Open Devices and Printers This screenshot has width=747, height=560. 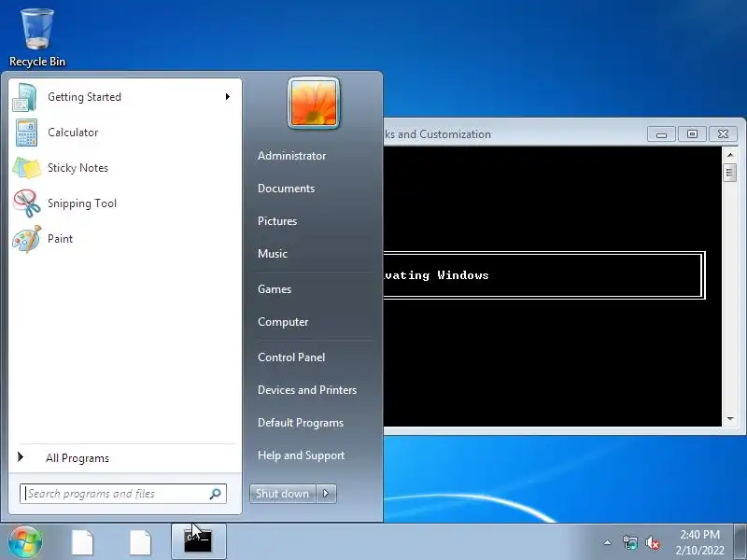[307, 390]
